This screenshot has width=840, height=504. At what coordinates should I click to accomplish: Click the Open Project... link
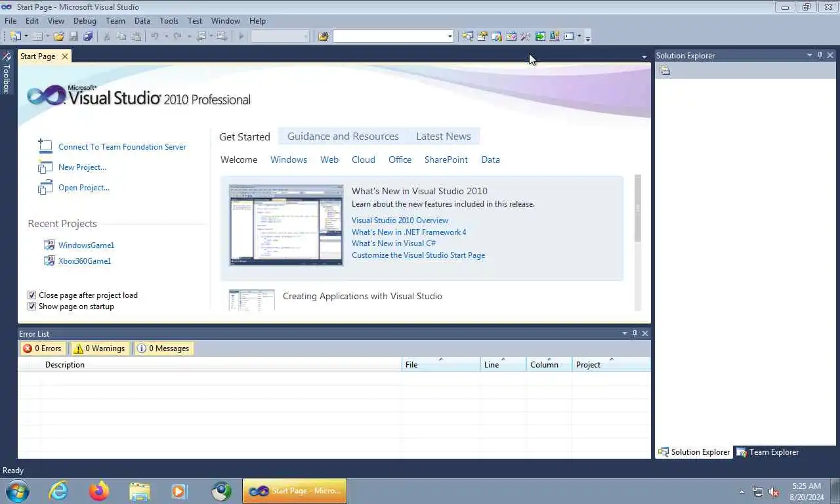click(84, 188)
